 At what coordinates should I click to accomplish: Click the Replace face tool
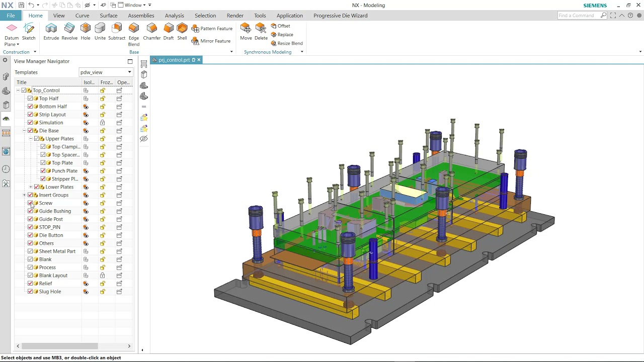pos(282,35)
